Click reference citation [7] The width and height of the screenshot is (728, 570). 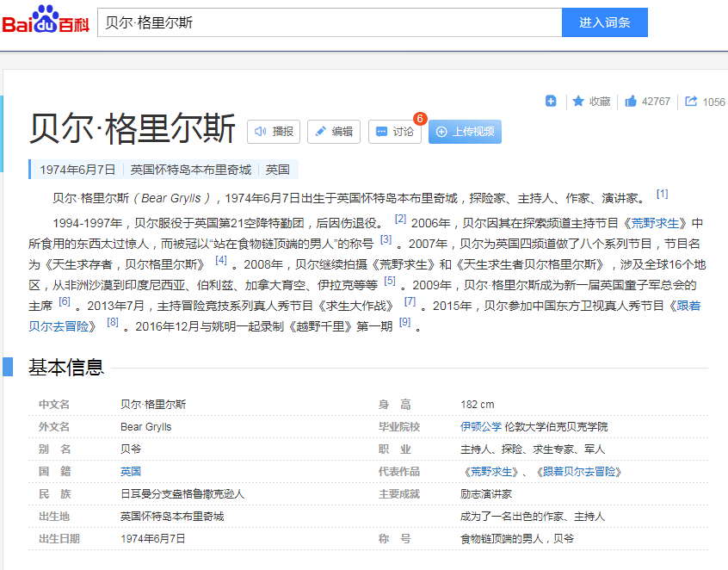410,301
